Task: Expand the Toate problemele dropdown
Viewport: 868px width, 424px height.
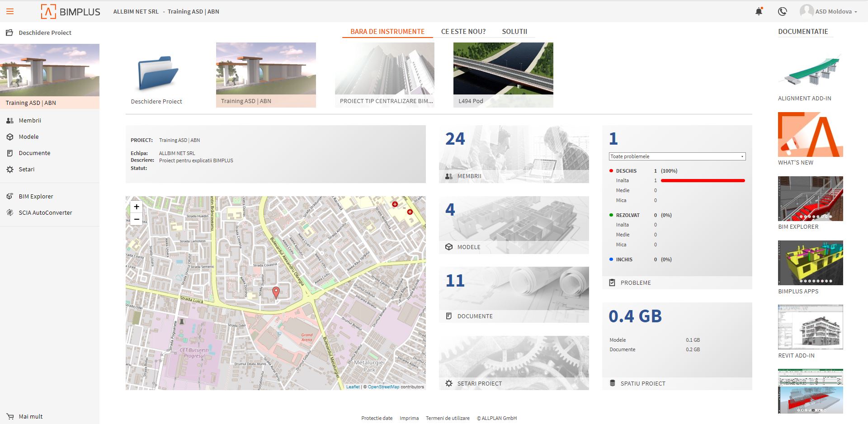Action: click(677, 156)
